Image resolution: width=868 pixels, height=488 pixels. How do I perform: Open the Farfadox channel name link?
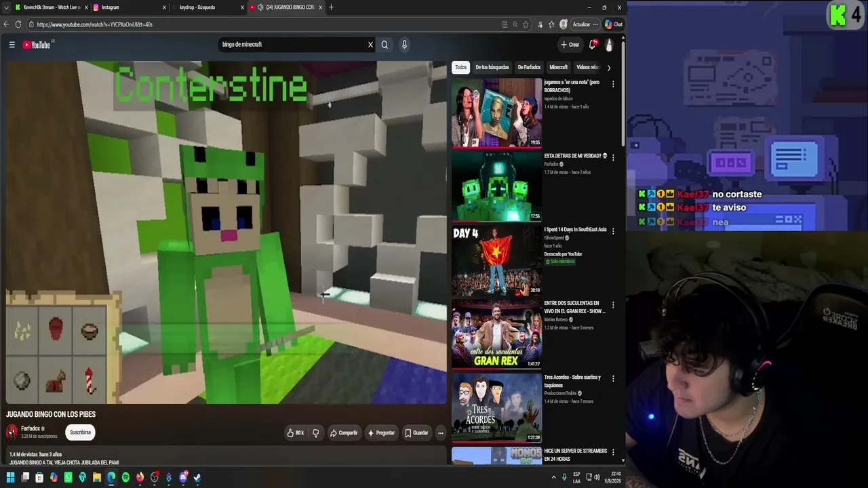pyautogui.click(x=31, y=428)
